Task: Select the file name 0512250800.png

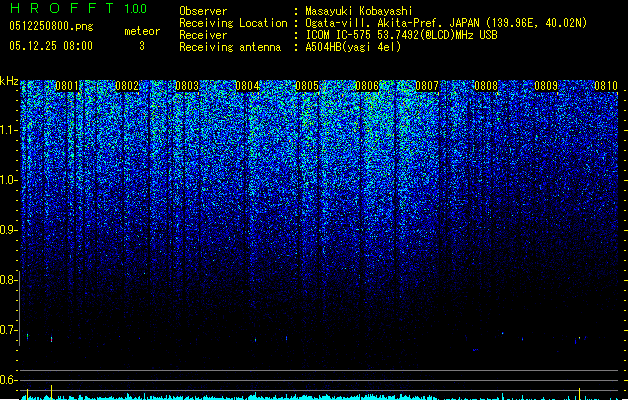Action: tap(51, 26)
